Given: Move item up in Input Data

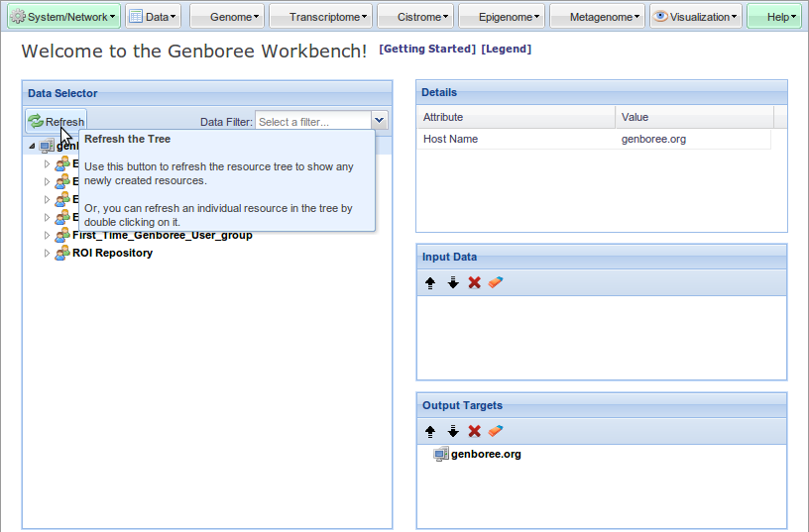Looking at the screenshot, I should click(430, 282).
